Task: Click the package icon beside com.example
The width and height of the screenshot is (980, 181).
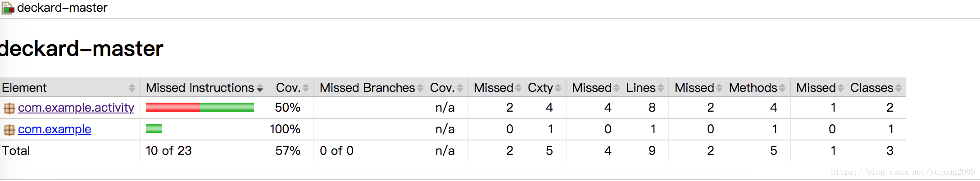Action: pos(9,130)
